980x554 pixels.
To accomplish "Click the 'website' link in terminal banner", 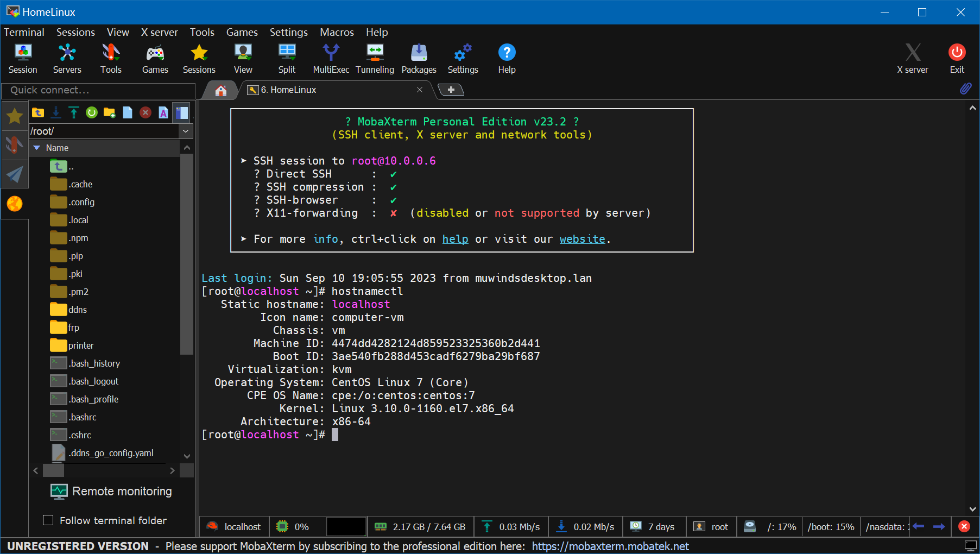I will (x=582, y=239).
